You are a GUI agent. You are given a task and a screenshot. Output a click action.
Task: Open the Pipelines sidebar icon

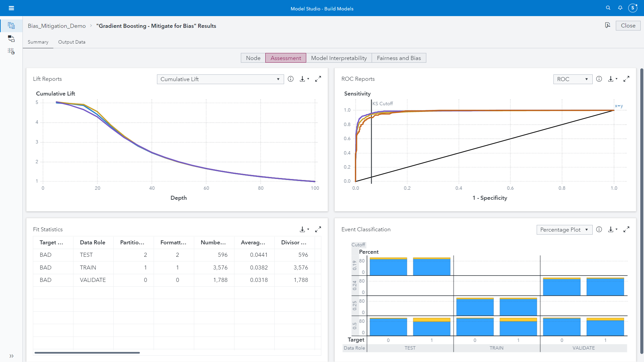click(11, 39)
